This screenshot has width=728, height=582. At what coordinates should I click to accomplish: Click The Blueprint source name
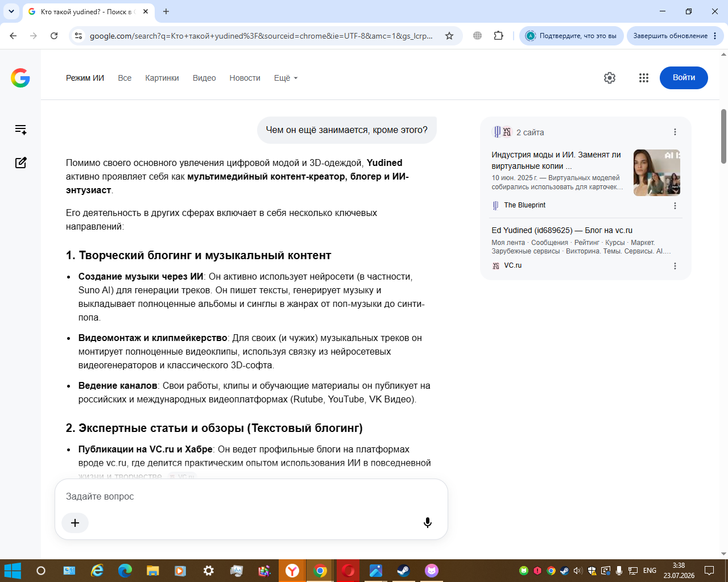[524, 205]
